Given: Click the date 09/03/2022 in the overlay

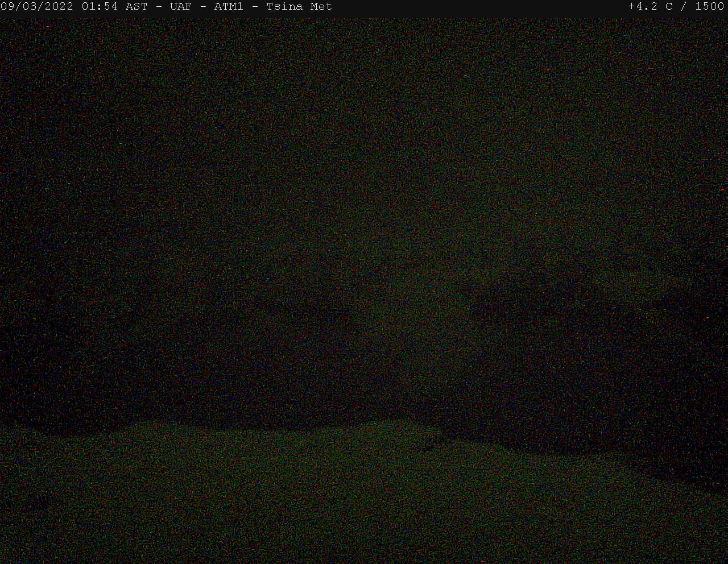Looking at the screenshot, I should click(x=38, y=7).
